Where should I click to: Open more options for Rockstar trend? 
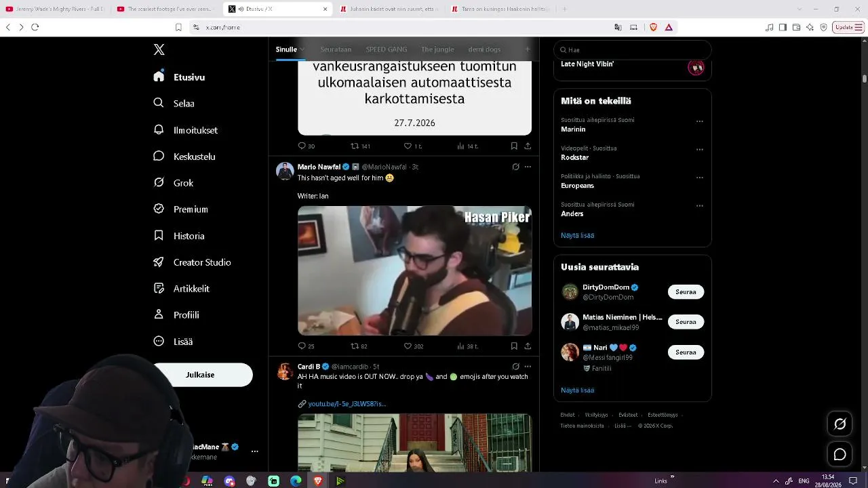(x=699, y=150)
